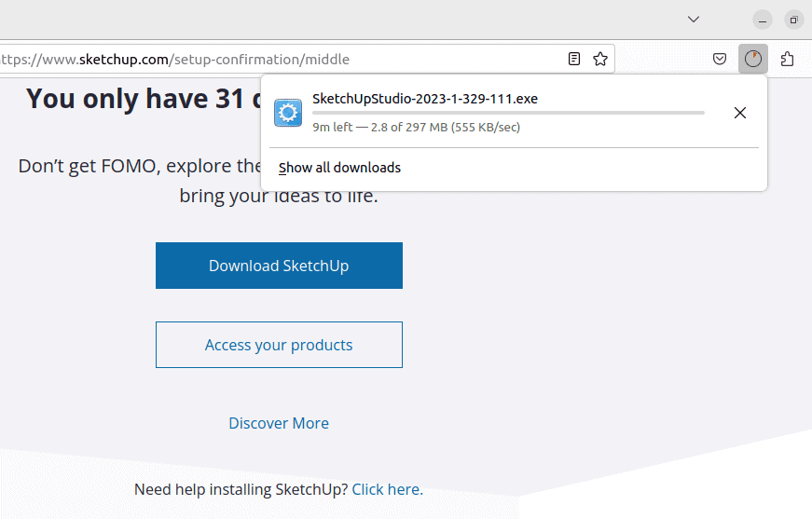Toggle the downloads progress toolbar button
The height and width of the screenshot is (519, 812).
click(753, 59)
